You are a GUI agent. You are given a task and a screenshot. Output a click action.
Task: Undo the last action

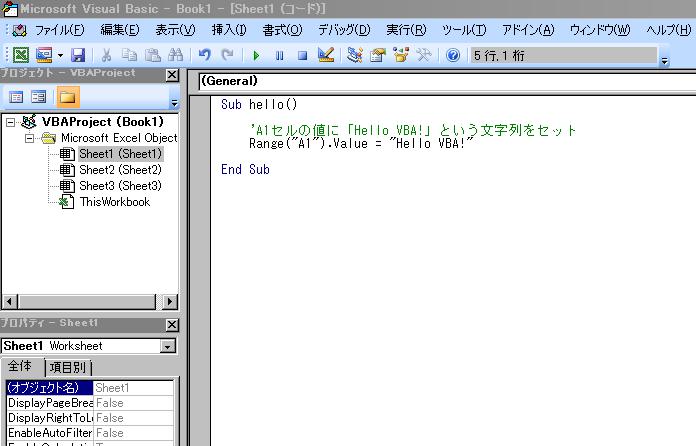point(204,55)
